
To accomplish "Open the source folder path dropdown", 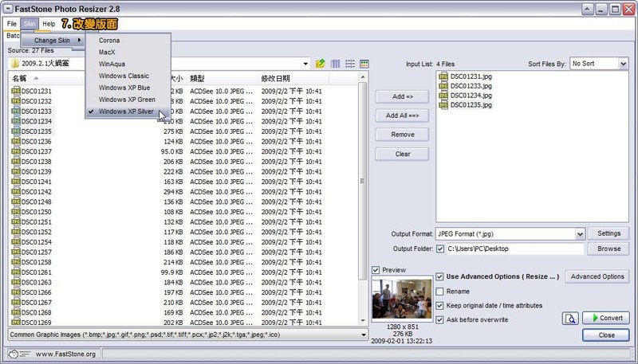I will coord(305,64).
